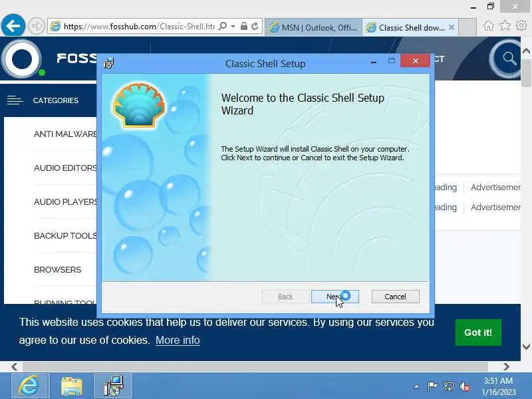
Task: Minimize the Classic Shell Setup window
Action: pyautogui.click(x=374, y=61)
